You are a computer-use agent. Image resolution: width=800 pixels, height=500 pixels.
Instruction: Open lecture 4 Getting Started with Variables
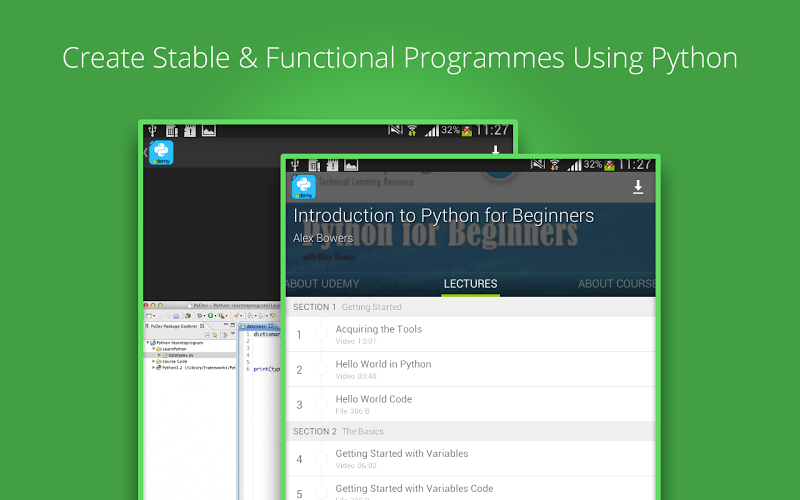tap(470, 459)
